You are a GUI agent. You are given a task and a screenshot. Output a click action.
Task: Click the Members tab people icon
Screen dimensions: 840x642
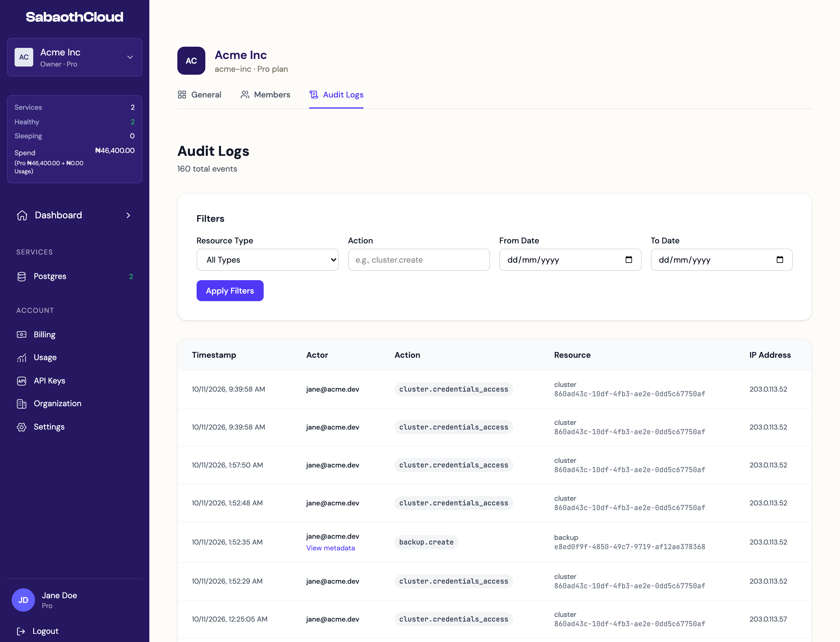(x=245, y=94)
